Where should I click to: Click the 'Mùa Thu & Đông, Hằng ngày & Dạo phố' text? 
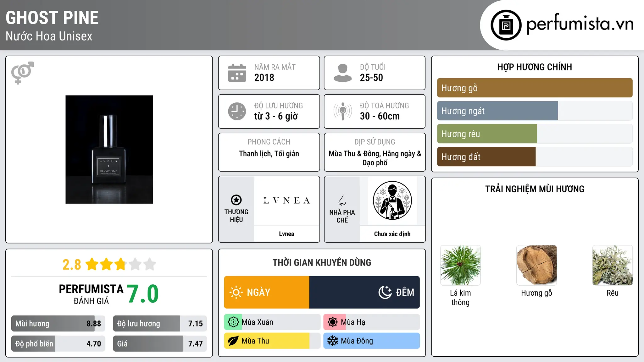click(x=375, y=158)
